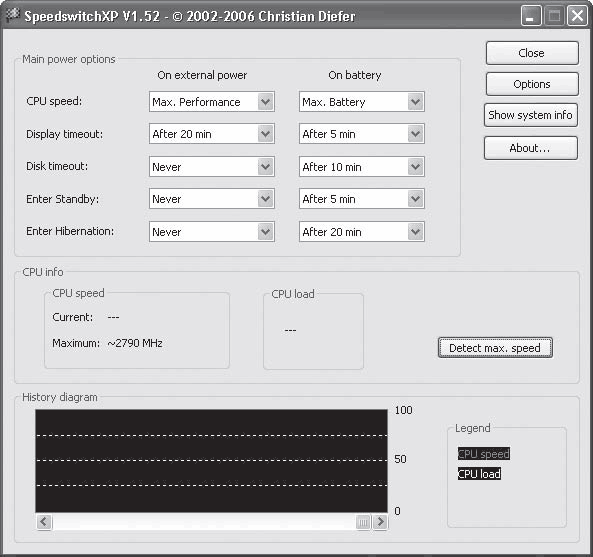The image size is (593, 557).
Task: Open Disk timeout dropdown on external power
Action: [x=212, y=166]
